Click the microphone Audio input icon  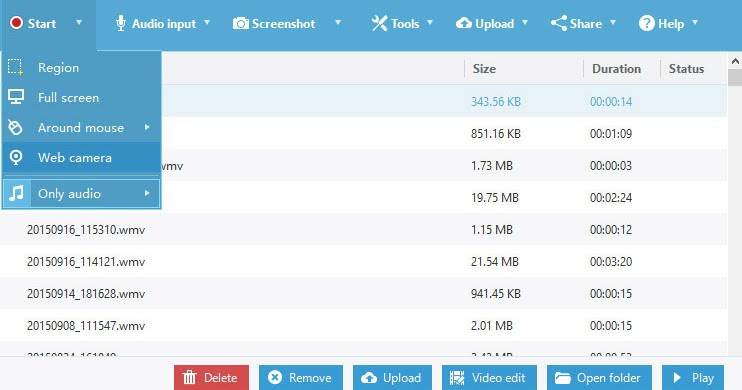tap(121, 23)
